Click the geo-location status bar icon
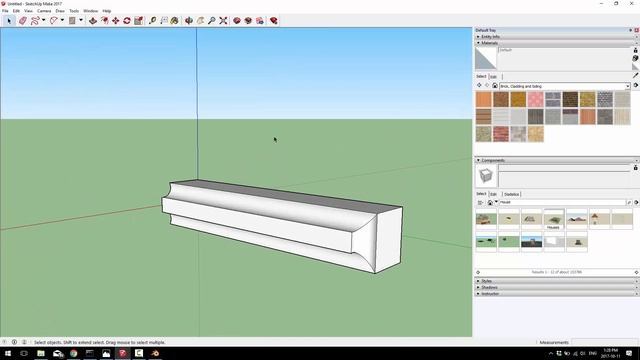 pos(4,342)
